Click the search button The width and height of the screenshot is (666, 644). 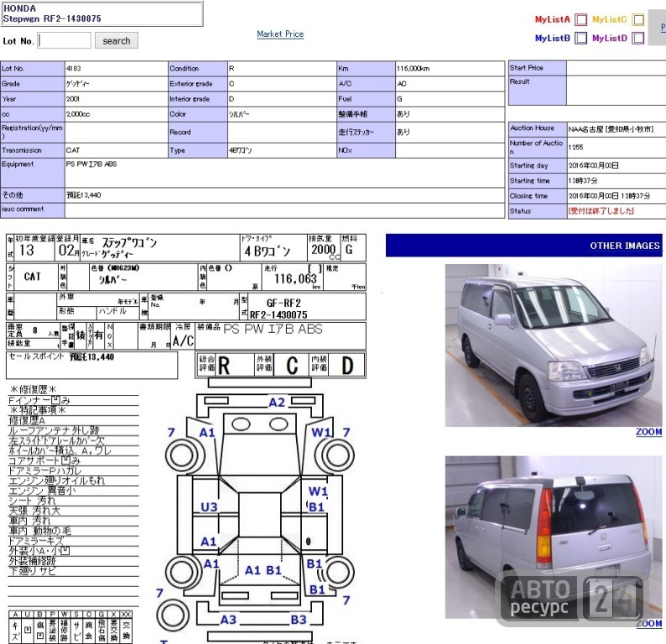[x=117, y=41]
